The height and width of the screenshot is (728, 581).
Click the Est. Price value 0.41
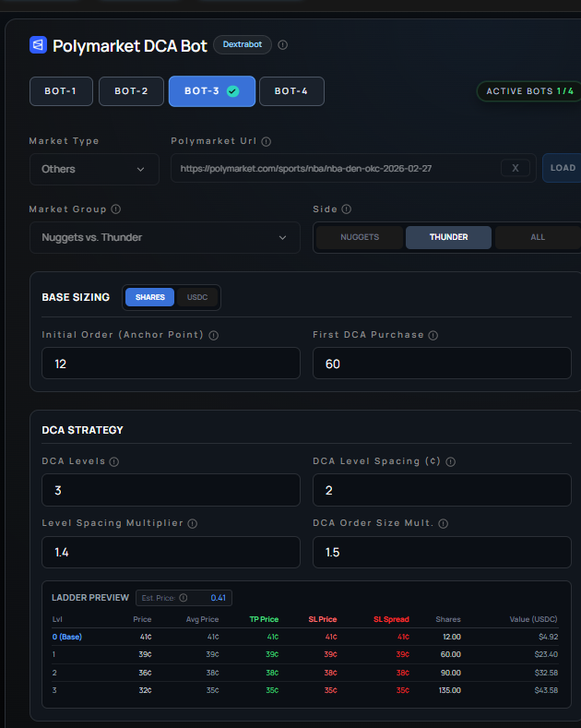[219, 598]
